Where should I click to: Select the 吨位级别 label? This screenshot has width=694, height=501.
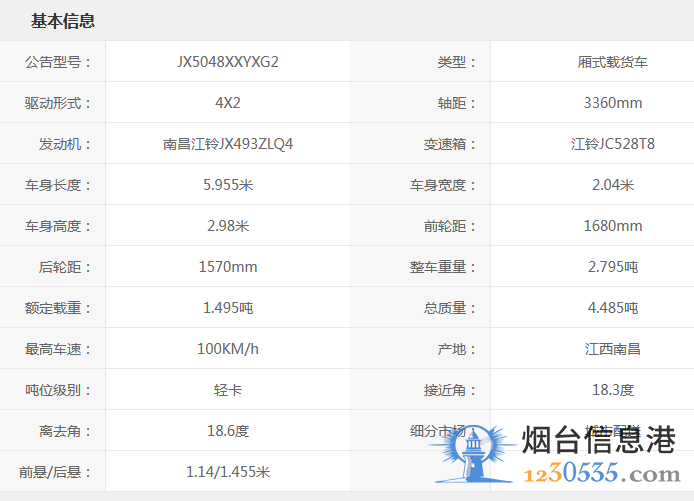(58, 390)
